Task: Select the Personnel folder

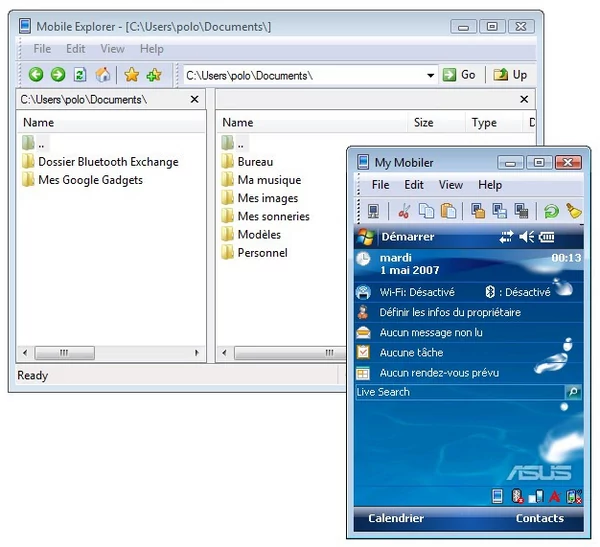Action: point(254,253)
